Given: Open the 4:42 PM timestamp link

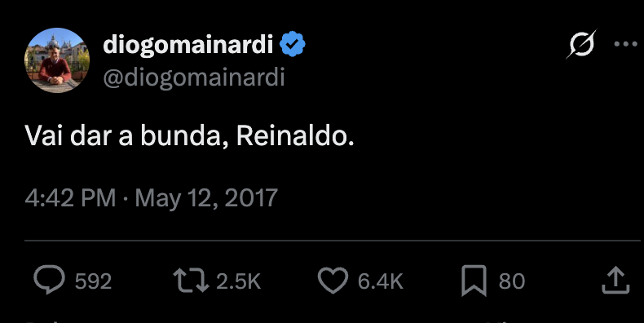Looking at the screenshot, I should tap(70, 198).
